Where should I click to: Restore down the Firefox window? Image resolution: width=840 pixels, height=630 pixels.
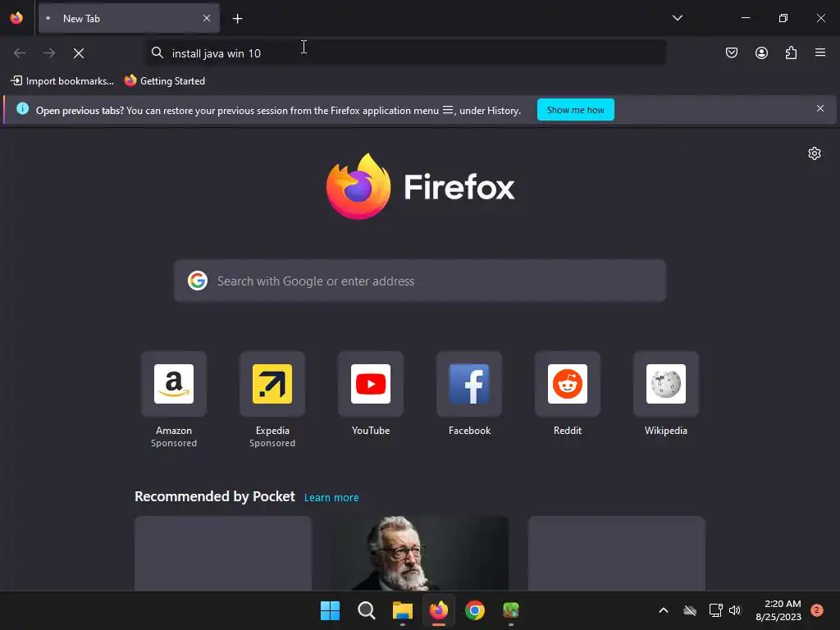(x=783, y=18)
